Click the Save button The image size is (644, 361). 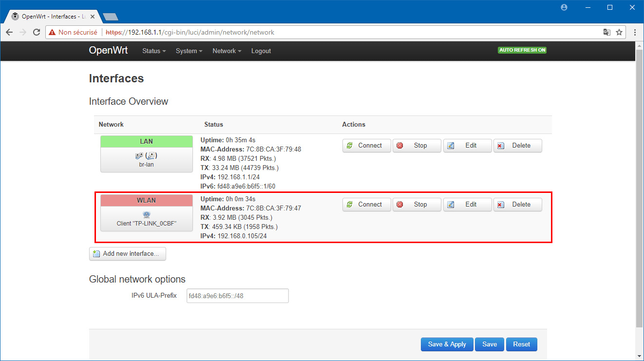(490, 344)
